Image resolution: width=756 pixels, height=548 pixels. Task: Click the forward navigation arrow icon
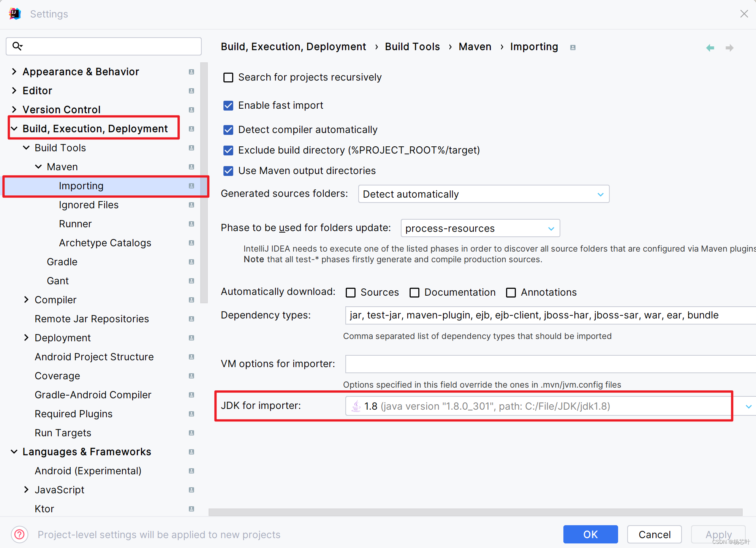tap(729, 48)
